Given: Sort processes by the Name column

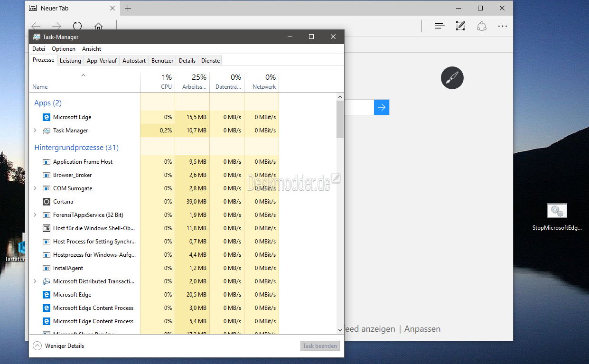Looking at the screenshot, I should pyautogui.click(x=84, y=82).
